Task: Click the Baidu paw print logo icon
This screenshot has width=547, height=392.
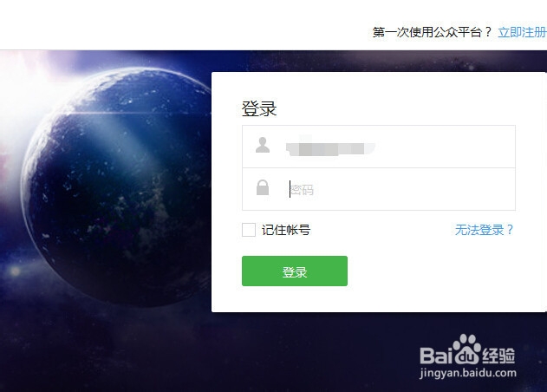Action: pyautogui.click(x=466, y=350)
